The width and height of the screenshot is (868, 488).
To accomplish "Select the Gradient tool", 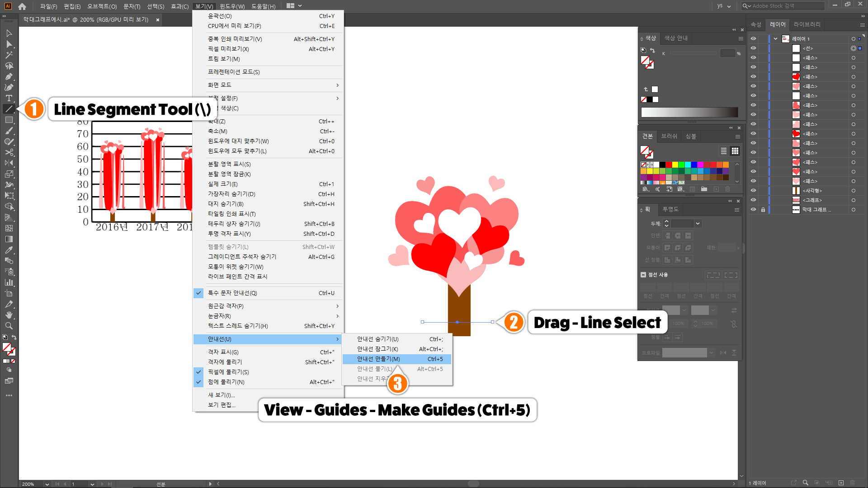I will coord(9,239).
